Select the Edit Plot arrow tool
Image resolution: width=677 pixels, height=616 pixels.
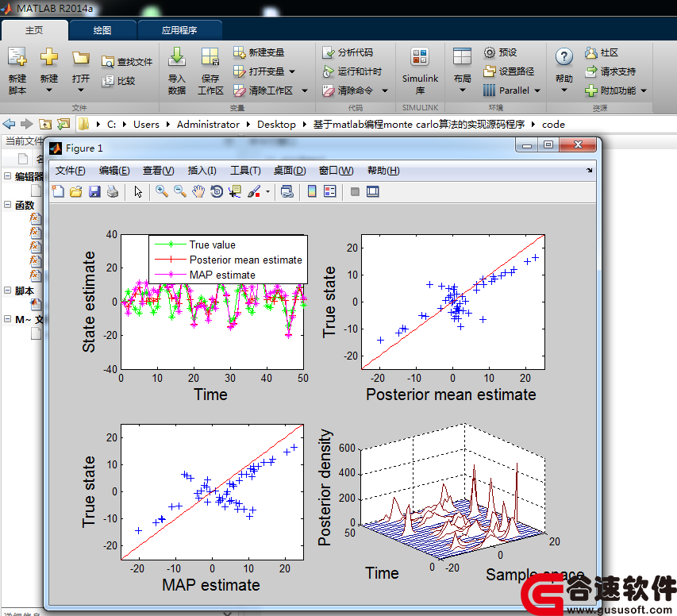tap(138, 191)
